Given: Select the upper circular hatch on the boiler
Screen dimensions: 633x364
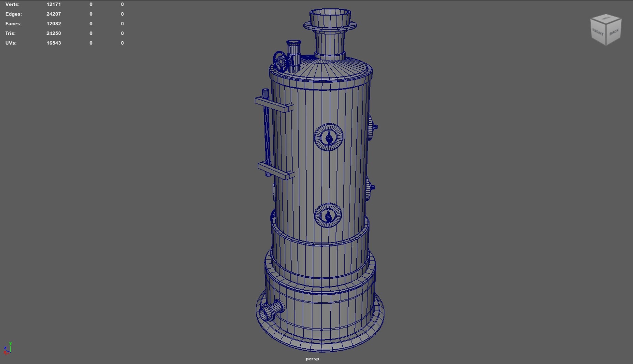Looking at the screenshot, I should click(x=329, y=137).
